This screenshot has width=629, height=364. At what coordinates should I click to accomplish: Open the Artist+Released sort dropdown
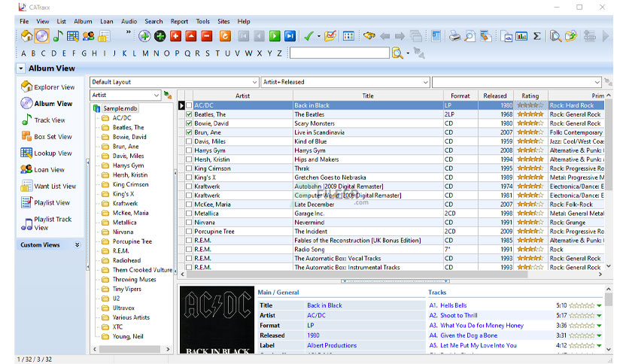click(x=425, y=82)
